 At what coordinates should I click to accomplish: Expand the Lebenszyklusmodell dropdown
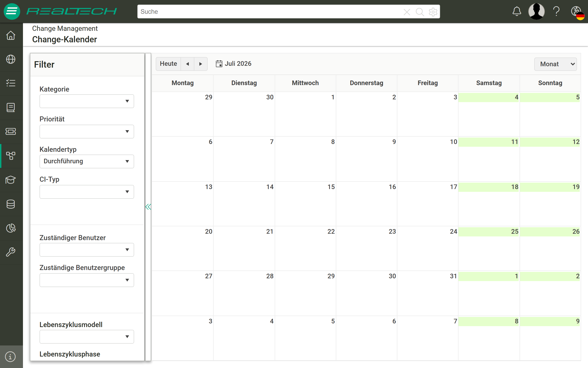[87, 337]
